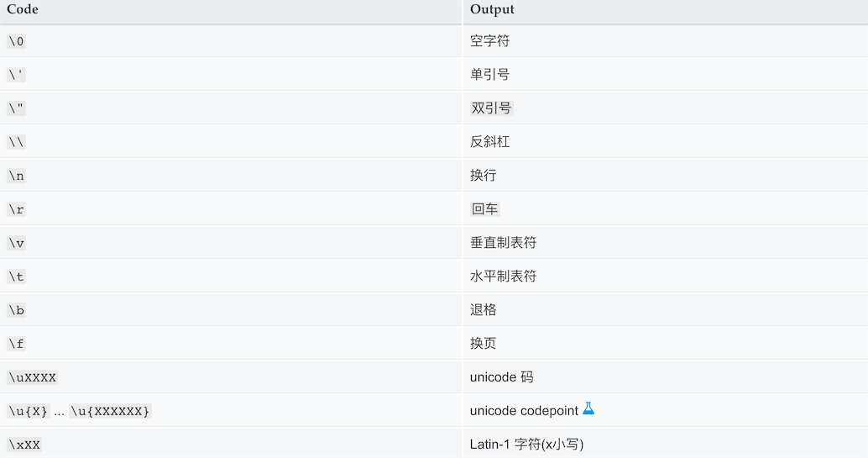Click the highlighted 回车 output text

coord(485,209)
